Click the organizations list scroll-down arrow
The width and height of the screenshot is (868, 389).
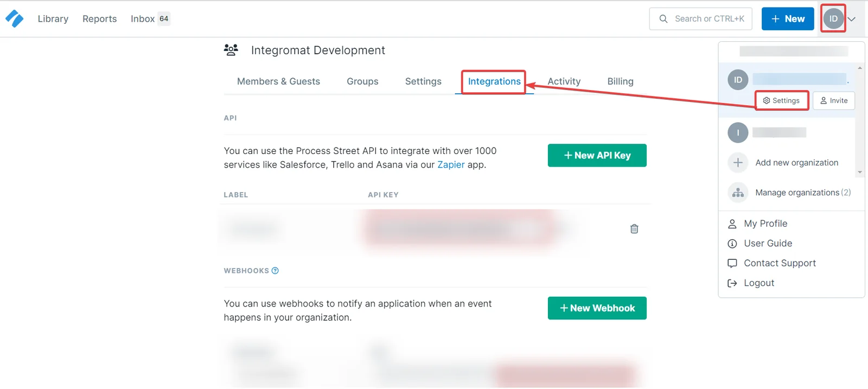coord(860,172)
